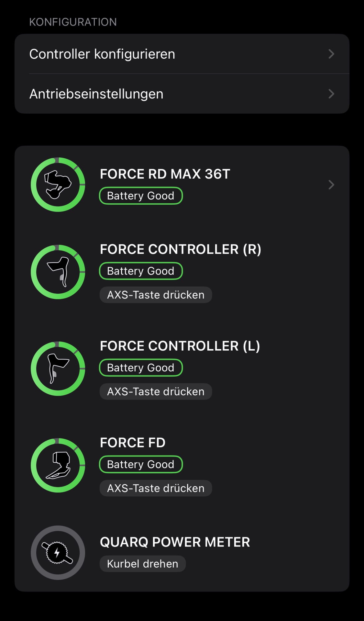
Task: Tap Battery Good badge under FORCE RD MAX 36T
Action: click(x=141, y=196)
